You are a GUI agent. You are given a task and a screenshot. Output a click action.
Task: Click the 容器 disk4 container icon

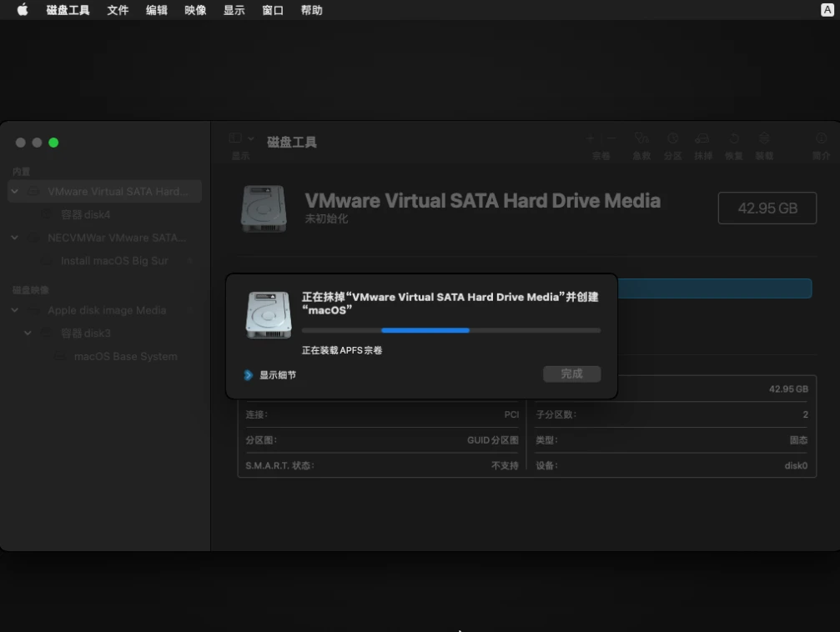(47, 214)
